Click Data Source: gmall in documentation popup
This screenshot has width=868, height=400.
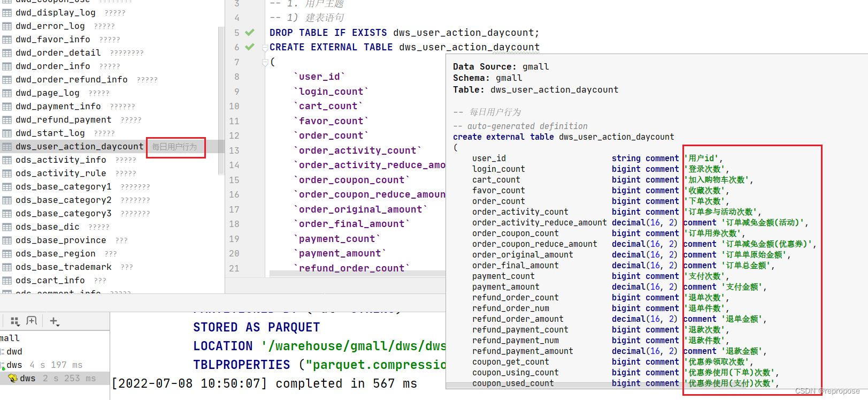point(501,66)
